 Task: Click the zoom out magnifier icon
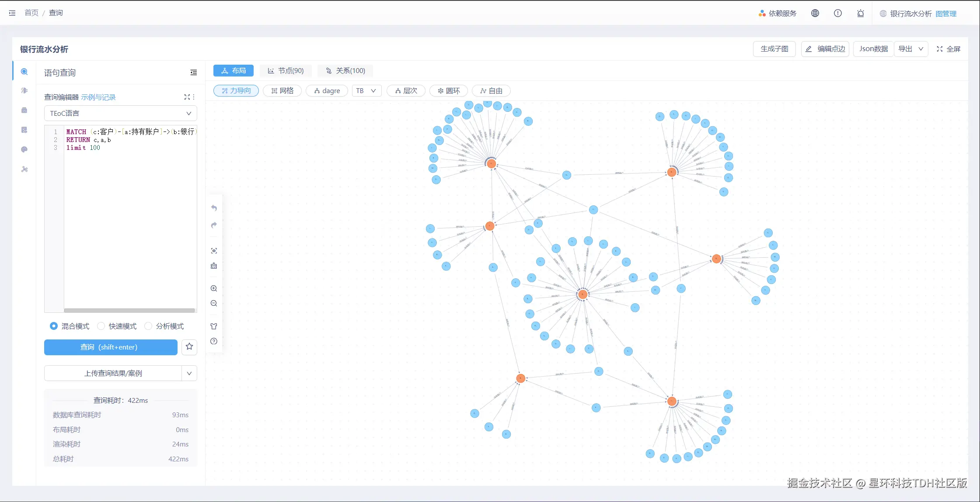coord(214,303)
